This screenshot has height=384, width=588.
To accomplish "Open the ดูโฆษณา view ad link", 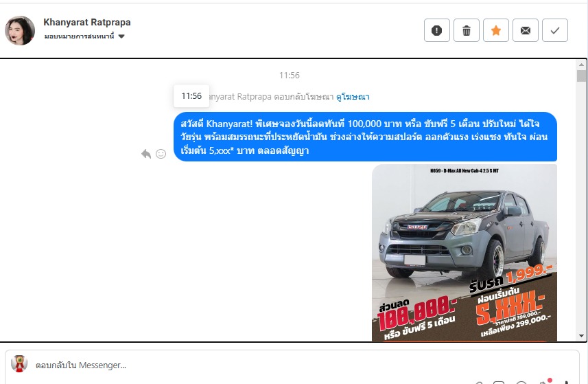I will tap(353, 97).
